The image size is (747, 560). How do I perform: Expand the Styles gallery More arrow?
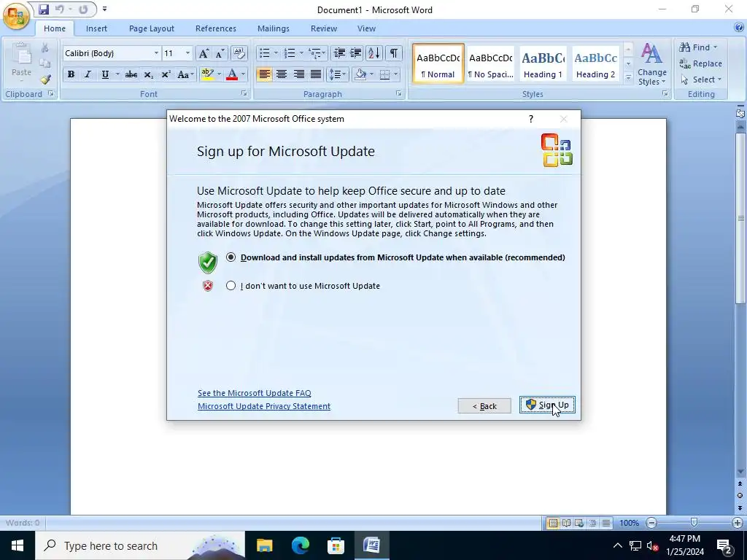tap(628, 77)
